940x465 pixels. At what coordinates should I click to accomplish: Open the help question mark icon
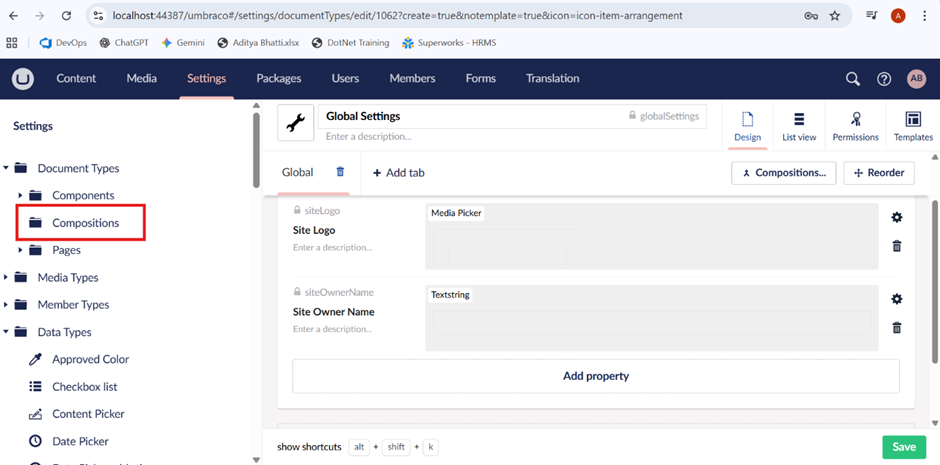884,79
